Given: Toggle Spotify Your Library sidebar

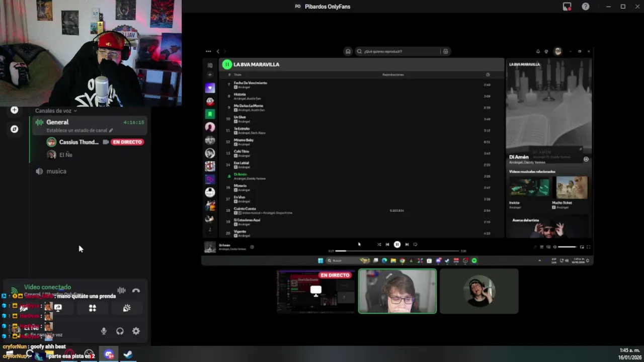Looking at the screenshot, I should tap(210, 65).
